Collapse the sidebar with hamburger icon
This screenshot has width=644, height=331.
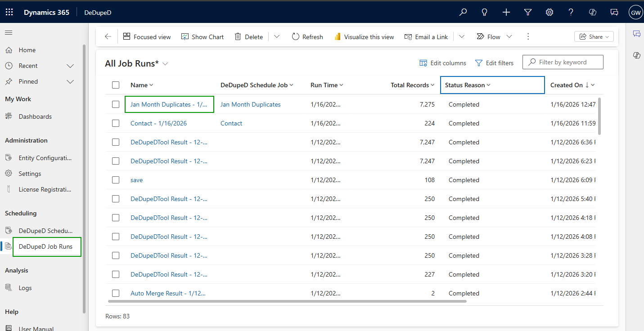pyautogui.click(x=9, y=33)
